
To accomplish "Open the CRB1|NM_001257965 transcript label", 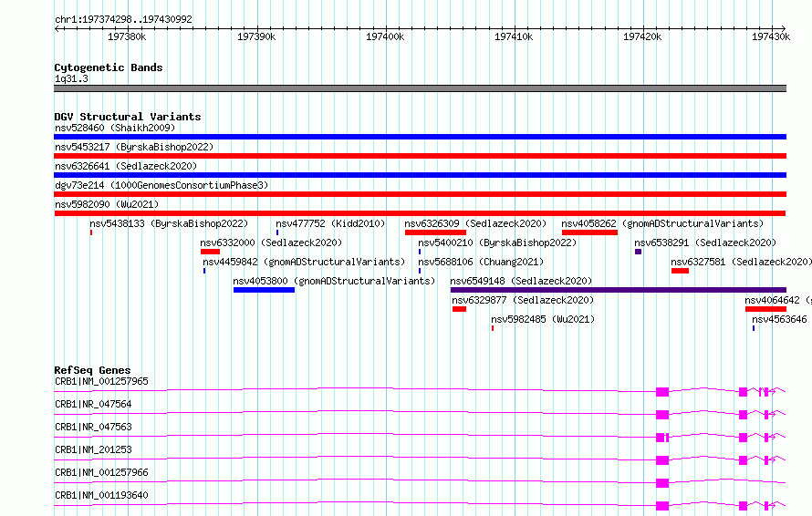I will click(x=101, y=381).
